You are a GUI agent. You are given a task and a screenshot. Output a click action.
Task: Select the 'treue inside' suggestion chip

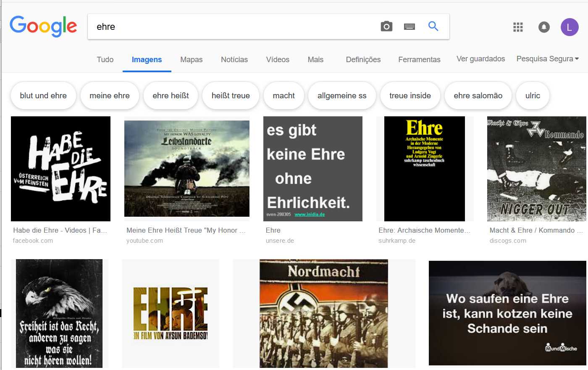tap(410, 95)
